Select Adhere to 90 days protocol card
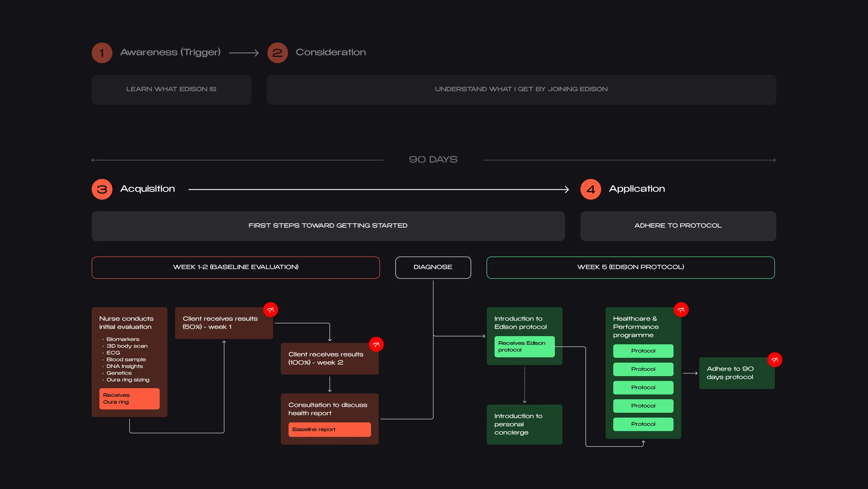This screenshot has height=489, width=868. pyautogui.click(x=737, y=373)
